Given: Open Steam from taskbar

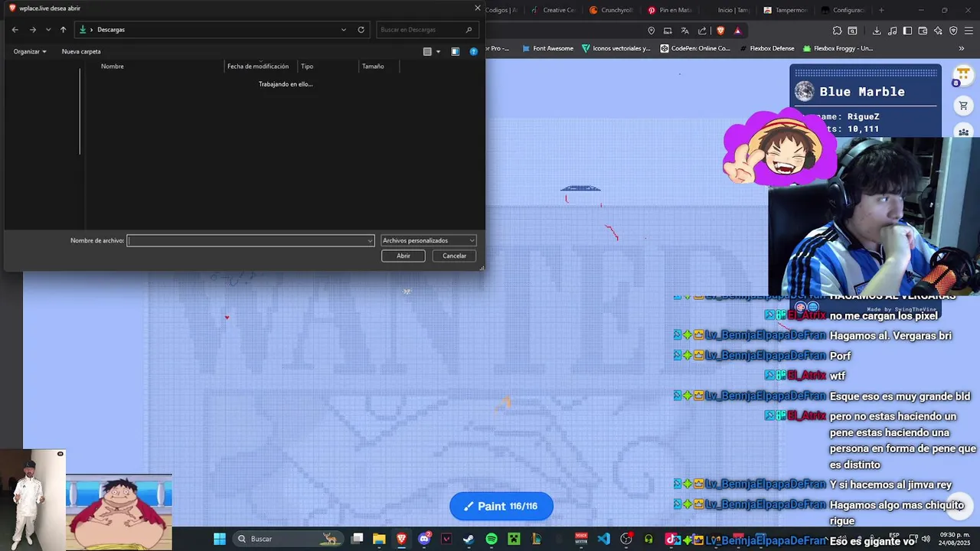Looking at the screenshot, I should click(x=469, y=539).
